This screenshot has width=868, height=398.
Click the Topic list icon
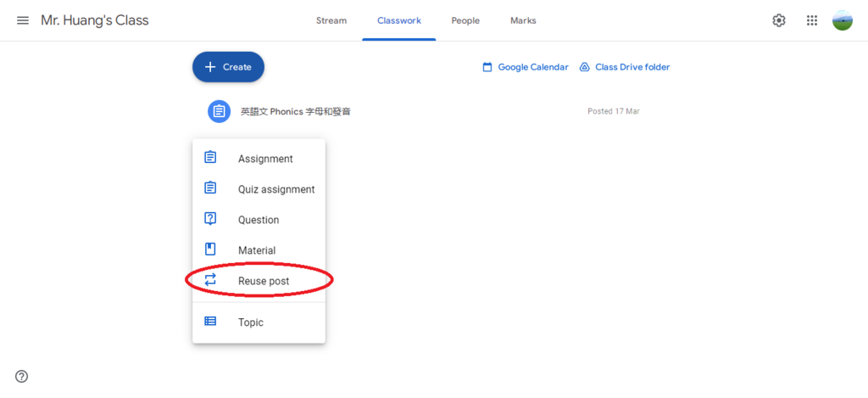click(x=210, y=321)
